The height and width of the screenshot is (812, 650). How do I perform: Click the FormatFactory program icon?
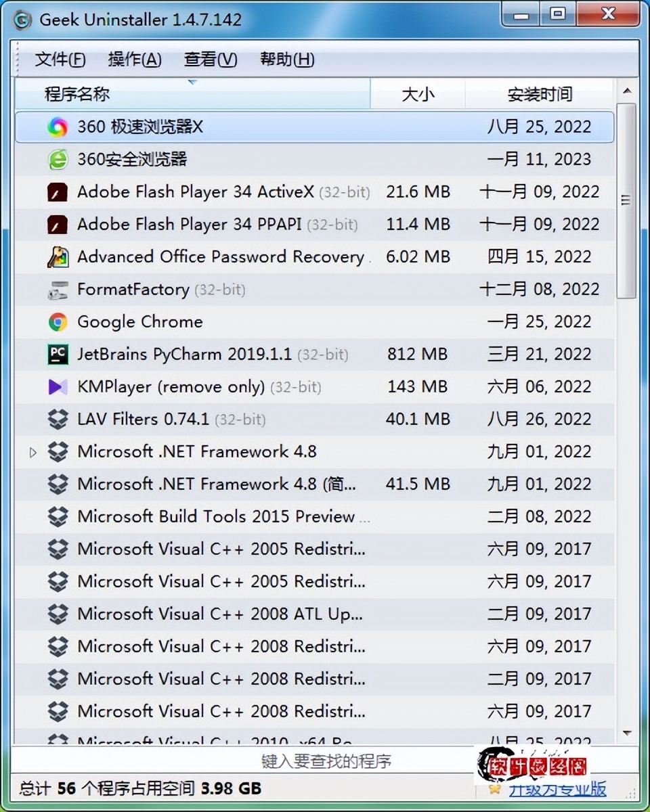(58, 290)
